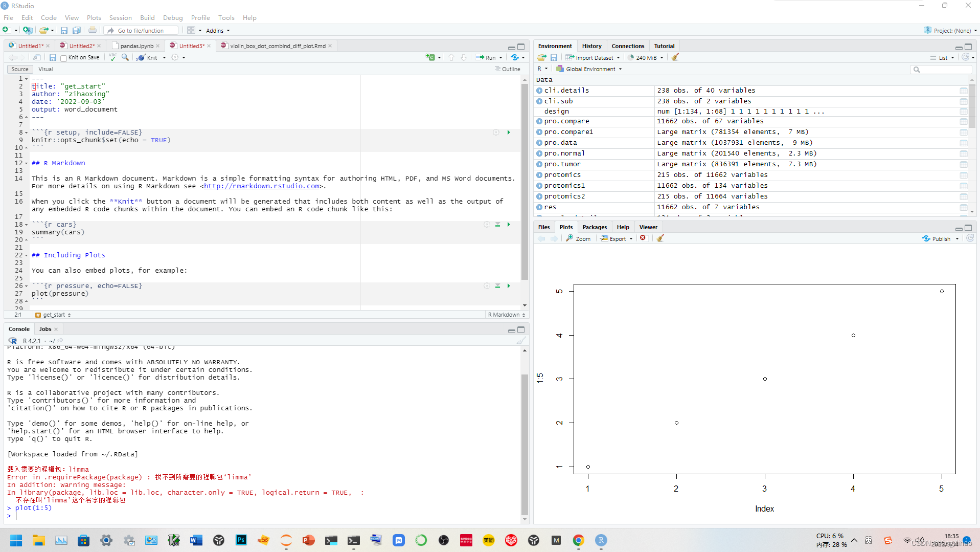Run spell check in the editor
This screenshot has height=552, width=980.
point(112,57)
